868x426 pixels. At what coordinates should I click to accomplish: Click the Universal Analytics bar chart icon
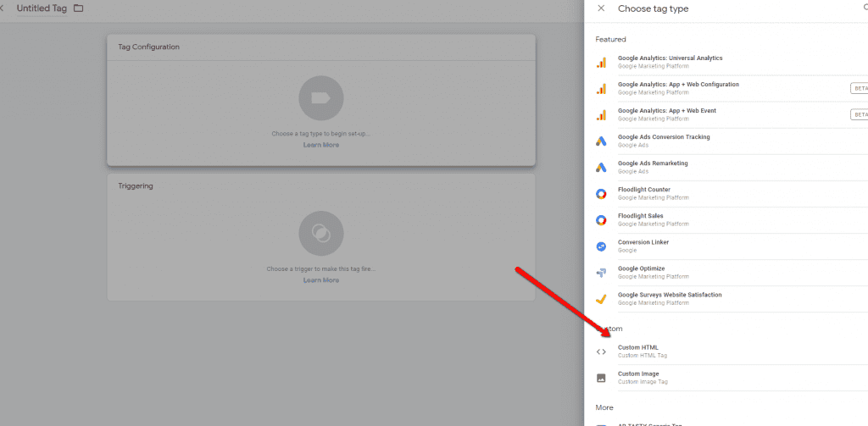click(x=601, y=62)
